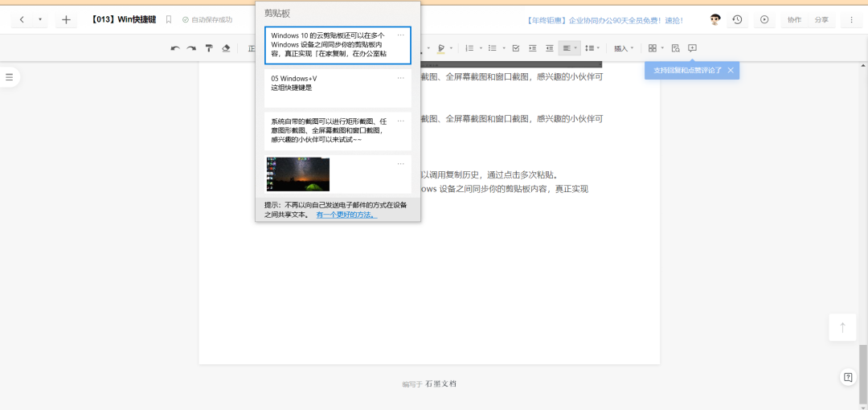Undo the last edit

[x=175, y=48]
